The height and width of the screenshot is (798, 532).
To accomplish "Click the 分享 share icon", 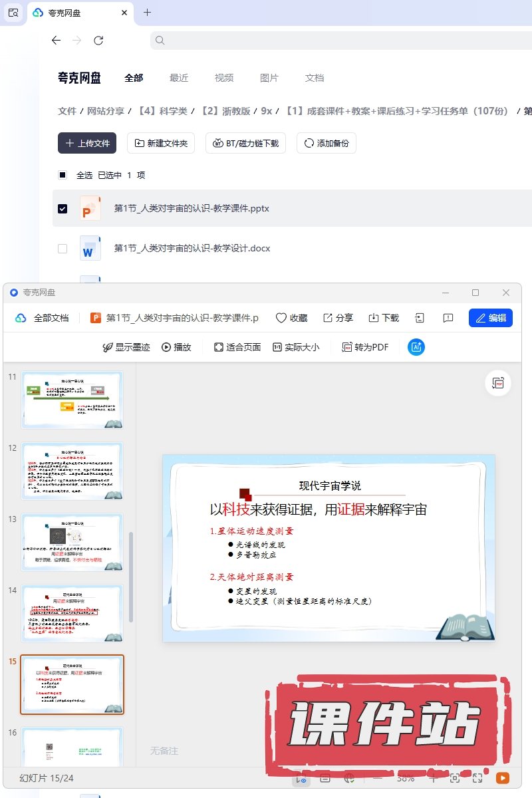I will 328,318.
